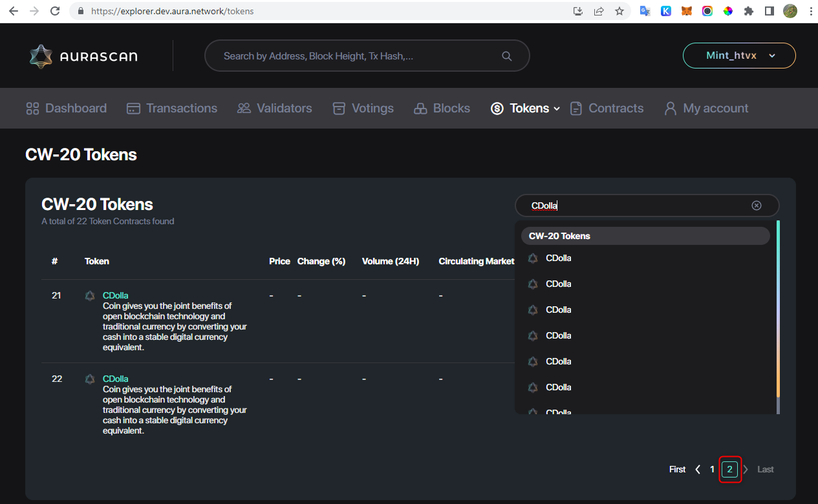The image size is (818, 504).
Task: Open the Extensions puzzle icon
Action: click(x=749, y=11)
